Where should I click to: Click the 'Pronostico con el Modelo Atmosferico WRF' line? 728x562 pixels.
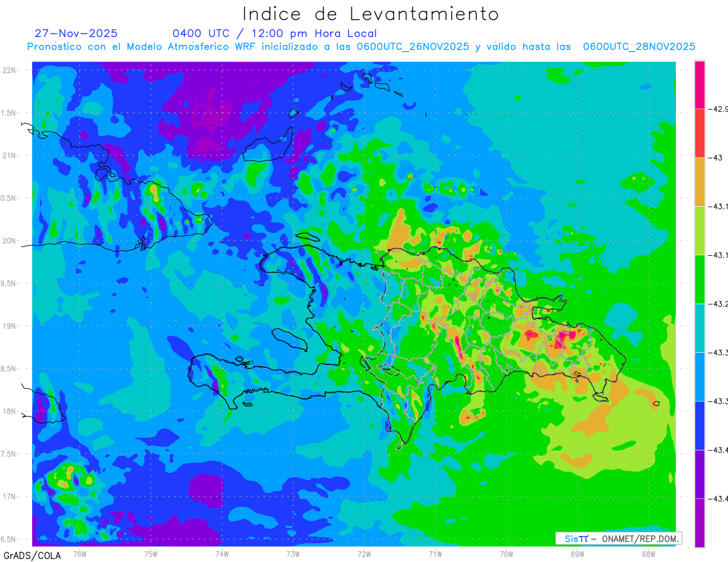point(362,47)
